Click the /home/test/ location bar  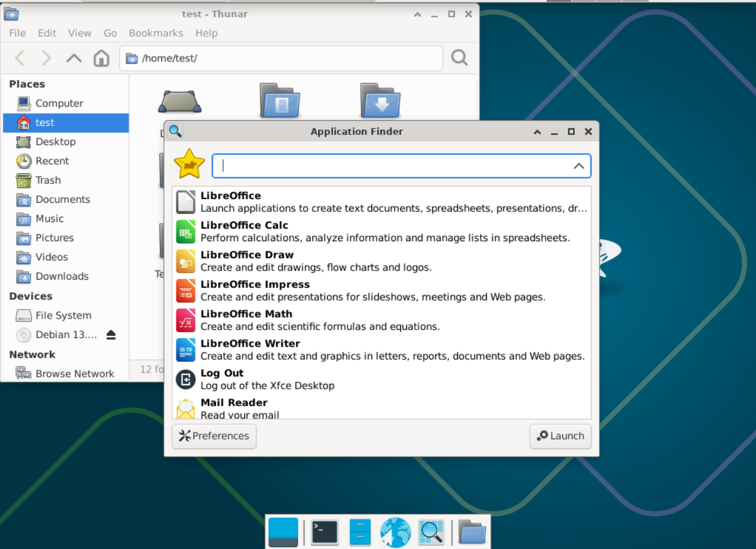(281, 58)
